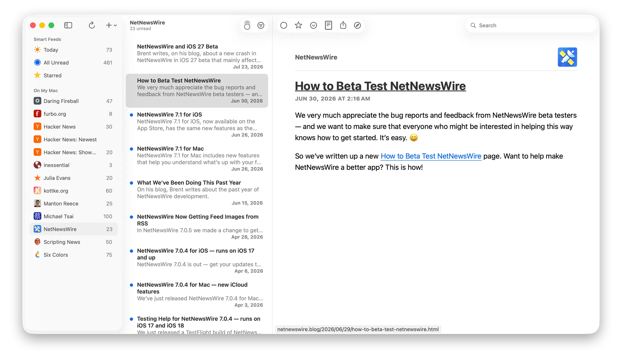The image size is (622, 364).
Task: Open article "NetNewsWire 7.1 for iOS"
Action: click(197, 125)
